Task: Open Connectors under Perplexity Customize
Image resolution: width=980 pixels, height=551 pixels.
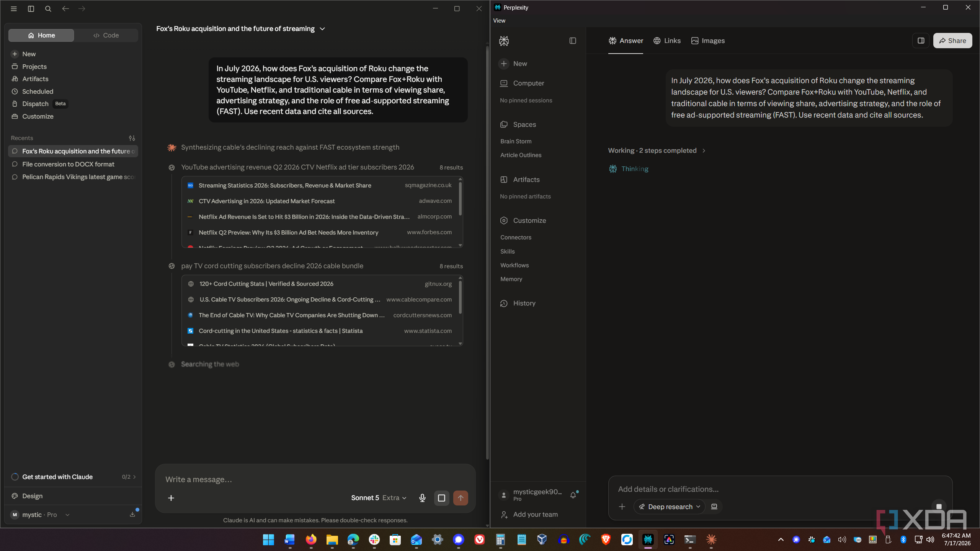Action: [x=516, y=238]
